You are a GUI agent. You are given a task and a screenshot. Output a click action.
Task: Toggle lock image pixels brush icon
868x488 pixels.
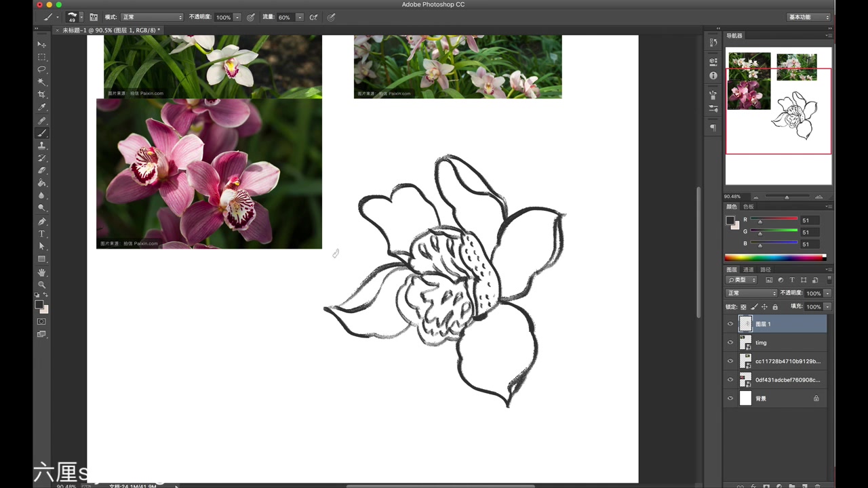pos(754,307)
